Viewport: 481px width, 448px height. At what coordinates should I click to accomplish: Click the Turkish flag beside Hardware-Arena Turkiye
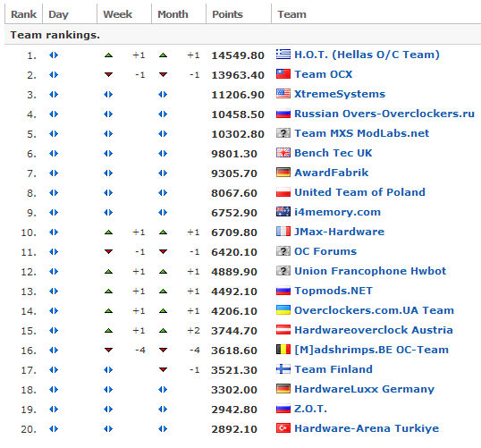point(283,427)
